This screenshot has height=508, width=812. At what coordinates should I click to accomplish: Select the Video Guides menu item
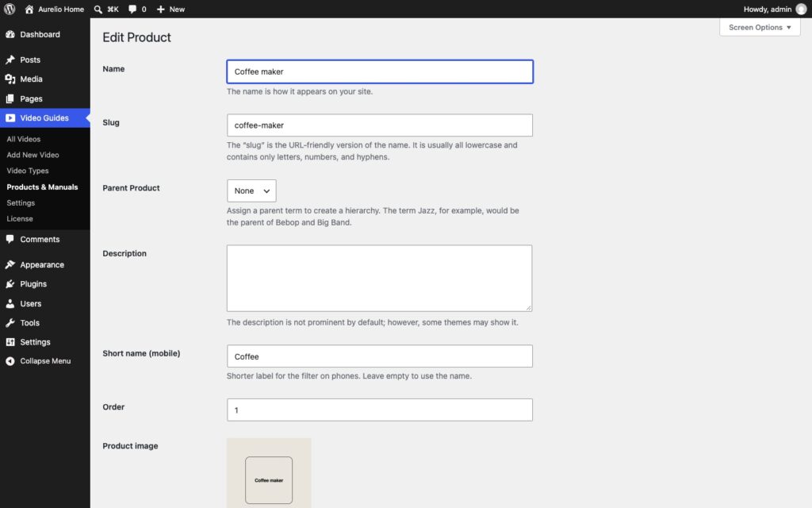tap(45, 117)
